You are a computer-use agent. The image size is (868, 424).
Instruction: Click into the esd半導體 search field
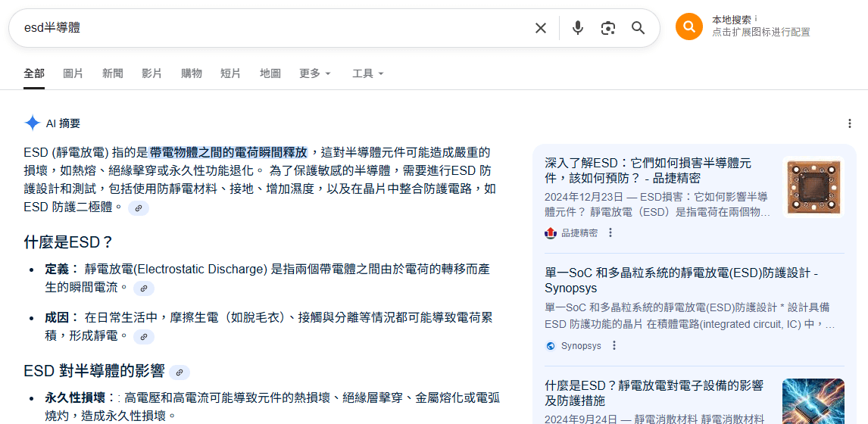[265, 28]
